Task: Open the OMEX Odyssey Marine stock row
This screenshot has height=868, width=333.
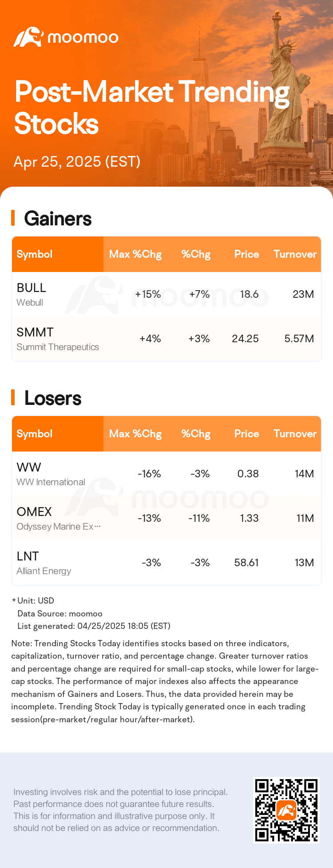Action: (x=166, y=518)
